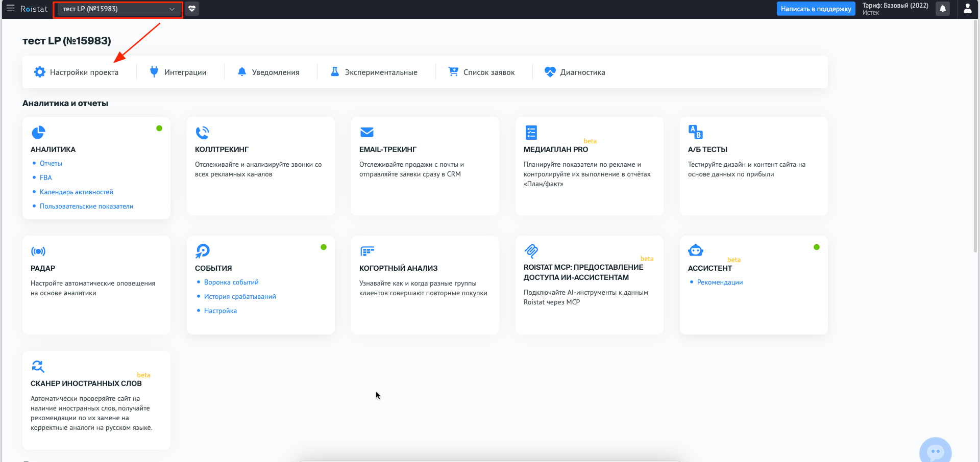The height and width of the screenshot is (462, 980).
Task: Open the hamburger main menu
Action: point(10,9)
